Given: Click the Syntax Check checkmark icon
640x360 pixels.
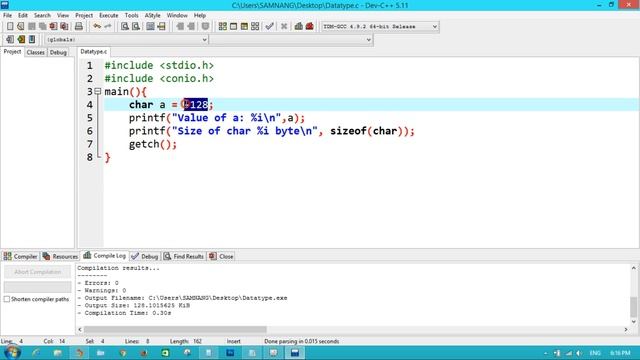Looking at the screenshot, I should tap(269, 26).
